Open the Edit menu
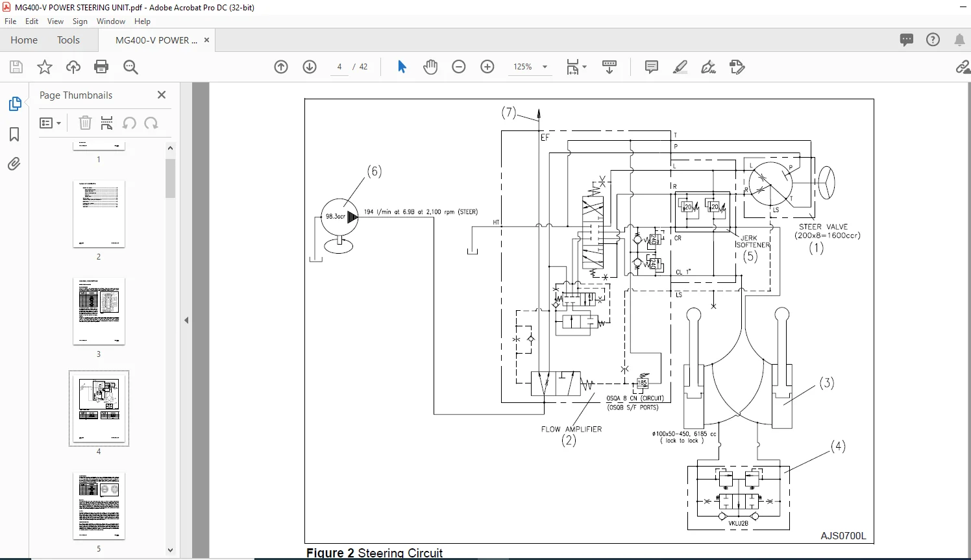The height and width of the screenshot is (560, 971). coord(32,21)
